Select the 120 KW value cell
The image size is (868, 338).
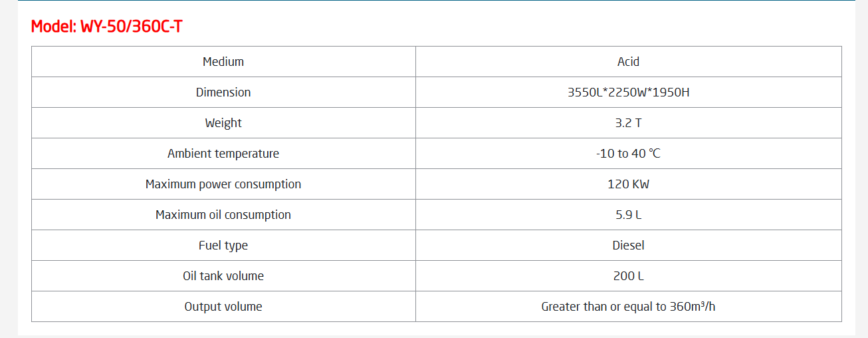(x=629, y=184)
